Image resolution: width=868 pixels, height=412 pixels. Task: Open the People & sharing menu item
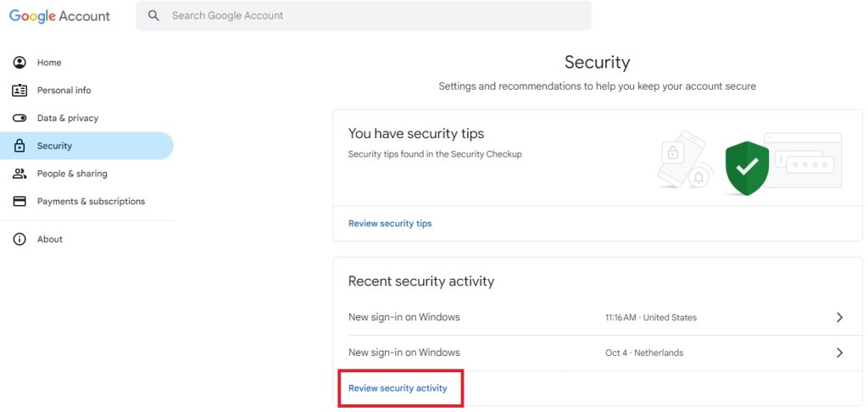tap(72, 174)
